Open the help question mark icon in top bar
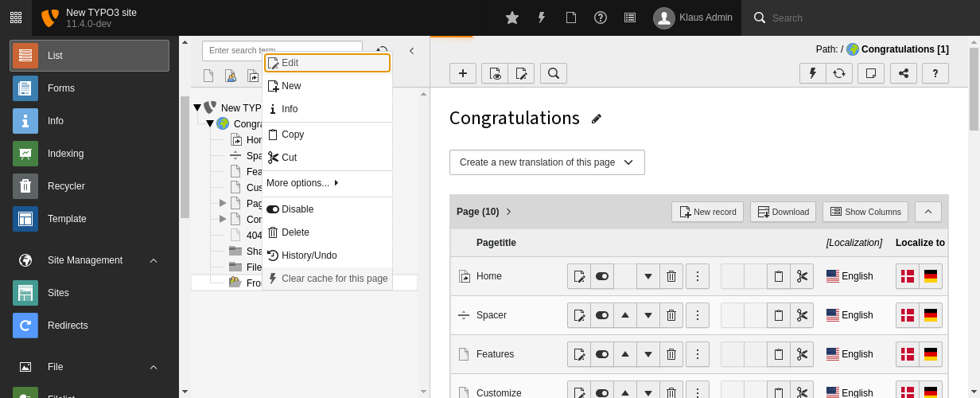980x398 pixels. tap(601, 18)
